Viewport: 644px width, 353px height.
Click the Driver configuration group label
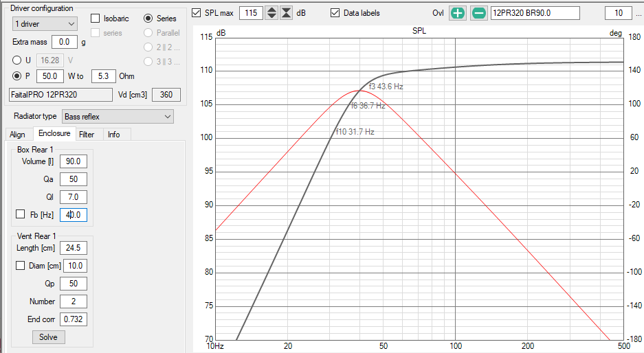click(41, 8)
